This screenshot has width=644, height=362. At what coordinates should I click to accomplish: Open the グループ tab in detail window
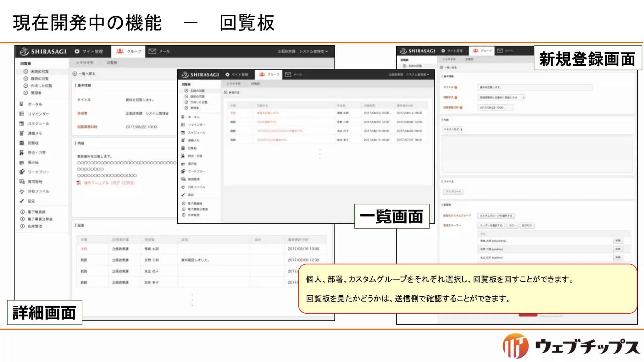click(128, 51)
